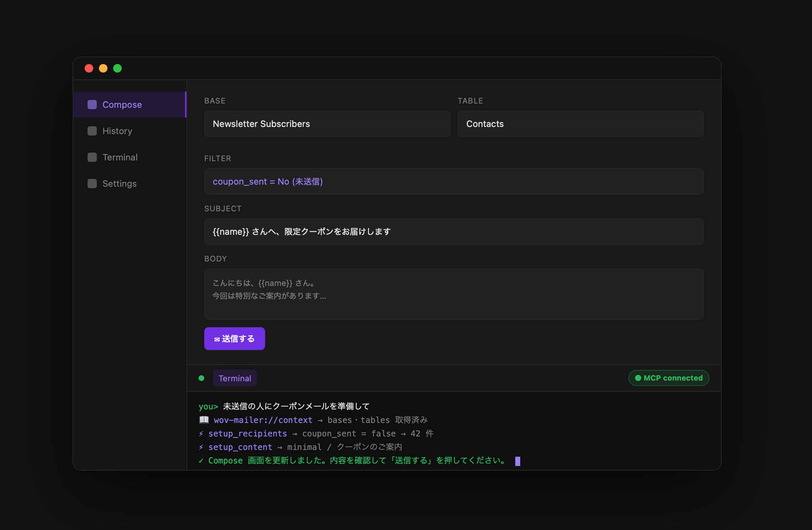Click the Terminal sidebar icon
This screenshot has width=812, height=530.
click(92, 157)
